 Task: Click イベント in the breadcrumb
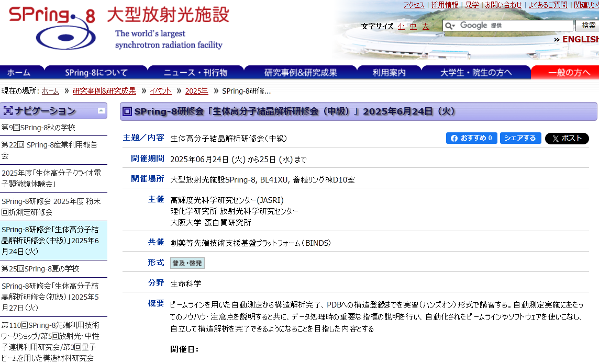coord(160,91)
